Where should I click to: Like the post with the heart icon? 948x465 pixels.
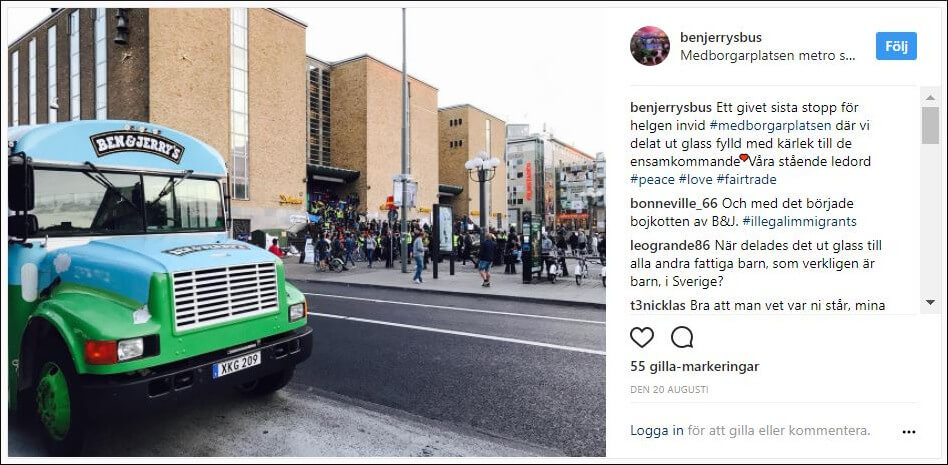(641, 337)
